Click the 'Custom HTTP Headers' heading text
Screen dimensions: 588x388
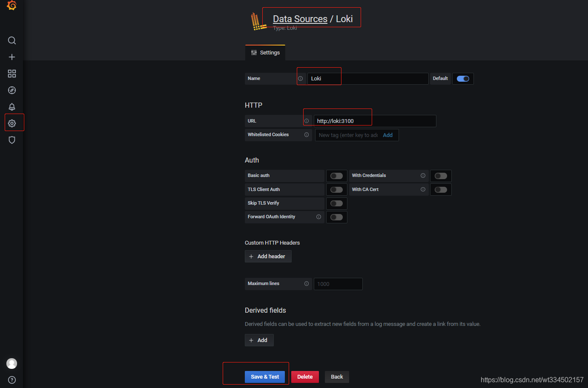[x=272, y=243]
